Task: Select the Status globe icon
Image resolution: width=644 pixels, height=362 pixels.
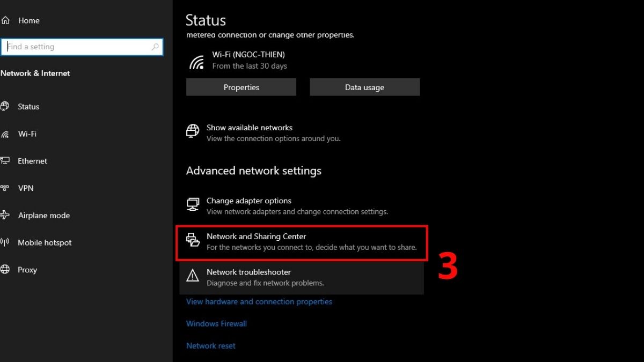Action: point(6,106)
